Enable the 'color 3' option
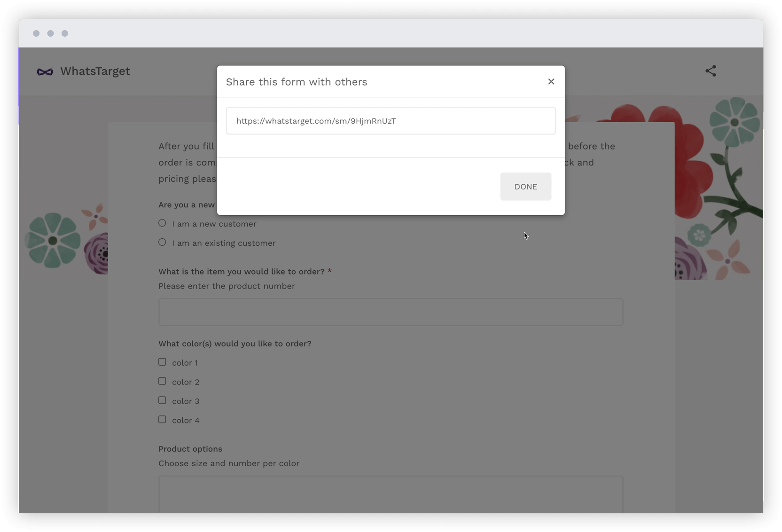The image size is (782, 532). point(162,400)
